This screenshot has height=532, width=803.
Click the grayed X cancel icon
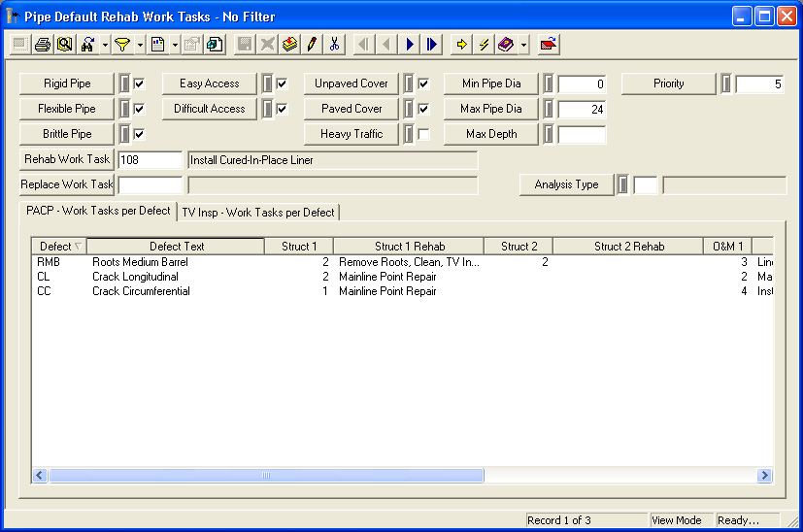click(x=267, y=45)
